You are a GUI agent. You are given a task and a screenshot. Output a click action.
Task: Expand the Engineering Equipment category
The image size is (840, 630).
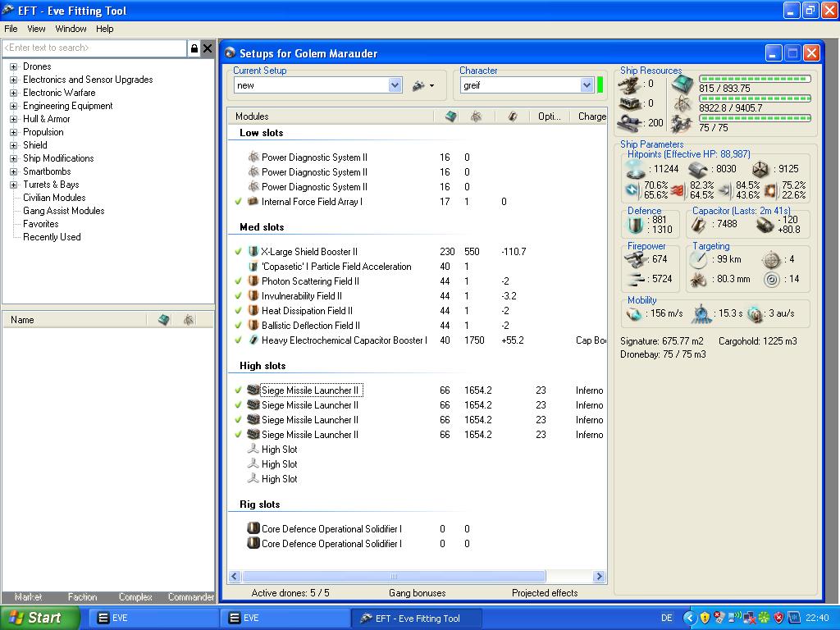(x=13, y=106)
